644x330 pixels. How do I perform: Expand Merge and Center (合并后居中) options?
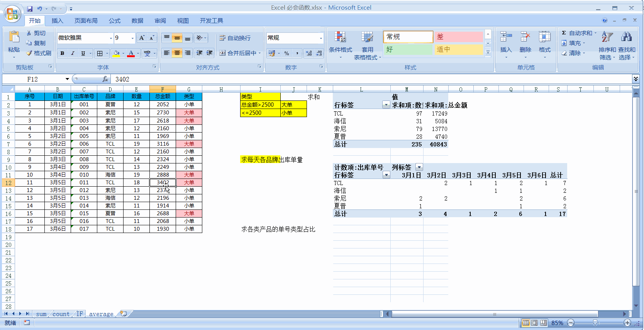260,53
